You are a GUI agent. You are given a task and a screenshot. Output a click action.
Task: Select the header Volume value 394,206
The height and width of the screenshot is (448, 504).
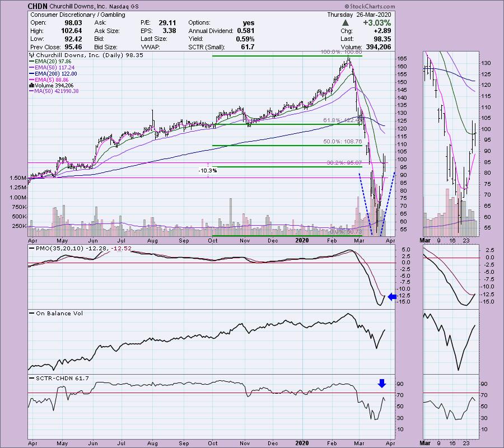pyautogui.click(x=379, y=47)
